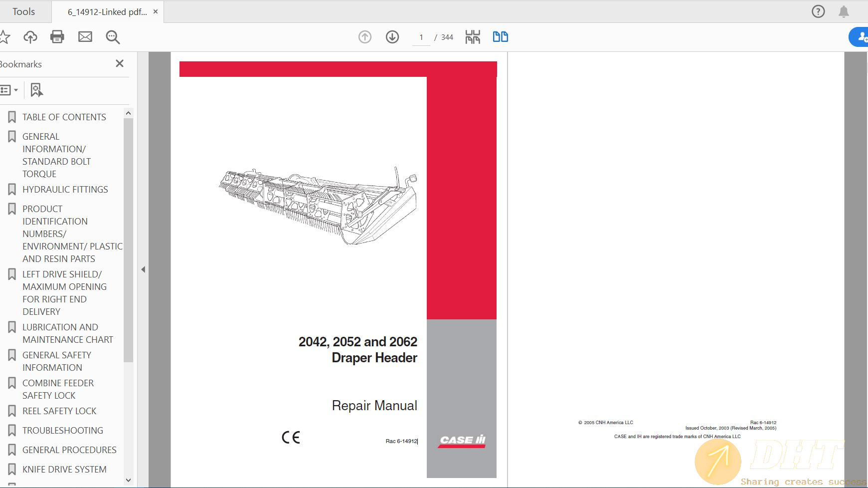The width and height of the screenshot is (868, 488).
Task: Open the TABLE OF CONTENTS bookmark
Action: 64,117
